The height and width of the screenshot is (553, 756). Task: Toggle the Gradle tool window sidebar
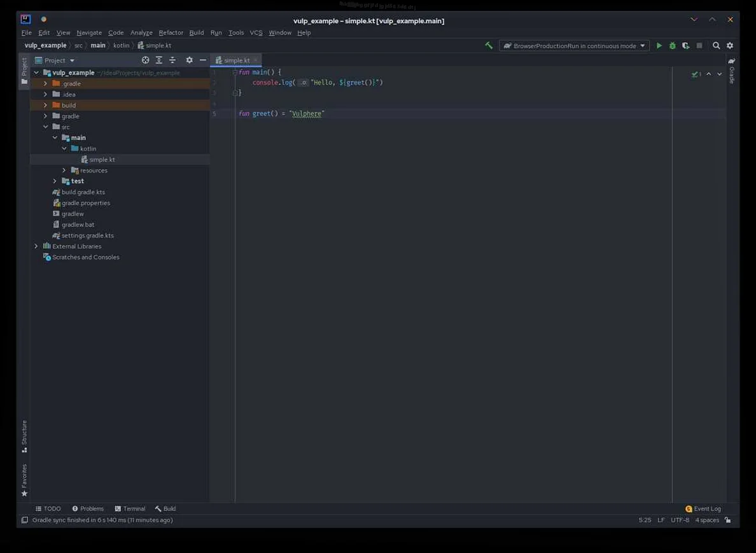[732, 71]
